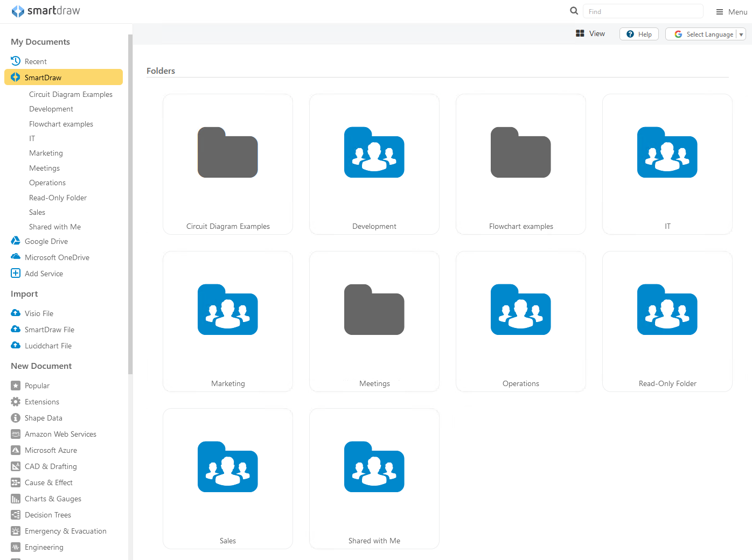
Task: Click the SmartDraw logo in header
Action: (46, 11)
